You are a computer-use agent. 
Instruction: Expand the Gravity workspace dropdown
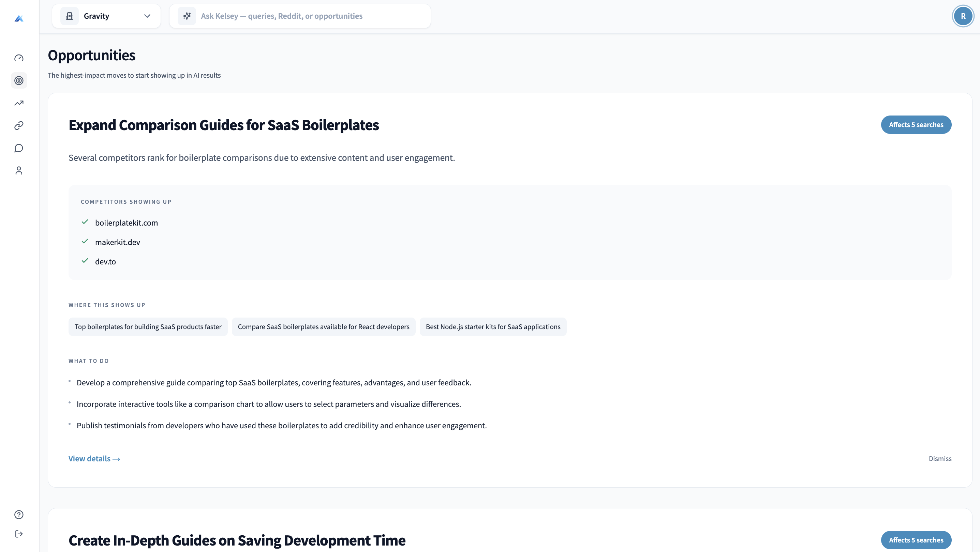coord(147,16)
